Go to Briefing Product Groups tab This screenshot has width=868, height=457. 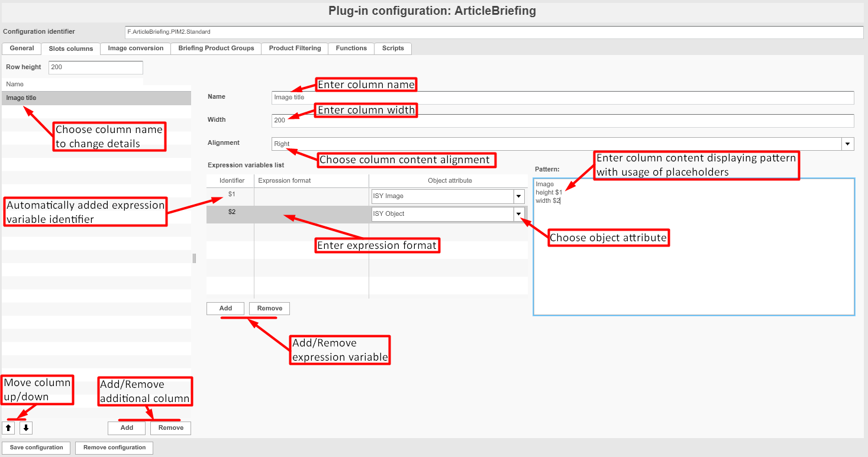tap(216, 48)
